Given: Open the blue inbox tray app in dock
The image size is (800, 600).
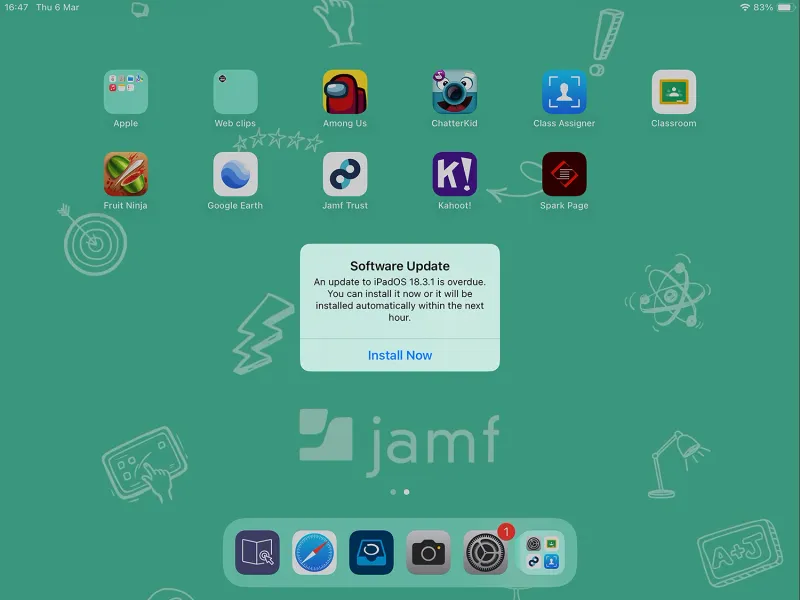Looking at the screenshot, I should click(371, 553).
